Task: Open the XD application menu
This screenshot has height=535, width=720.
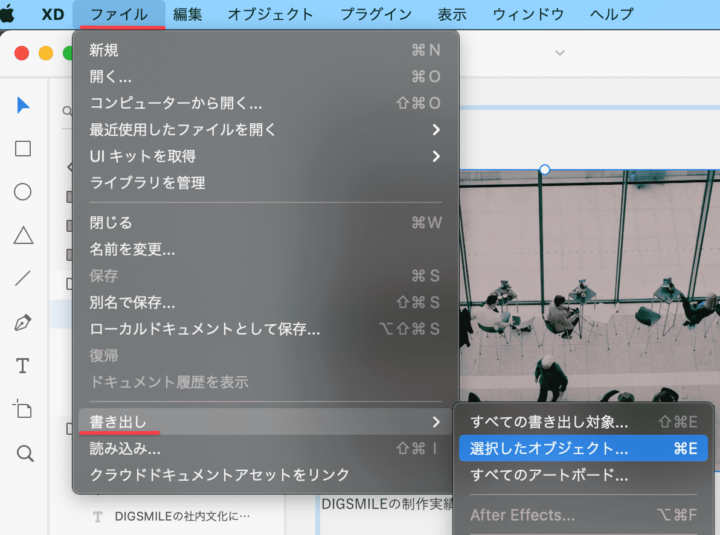Action: [52, 14]
